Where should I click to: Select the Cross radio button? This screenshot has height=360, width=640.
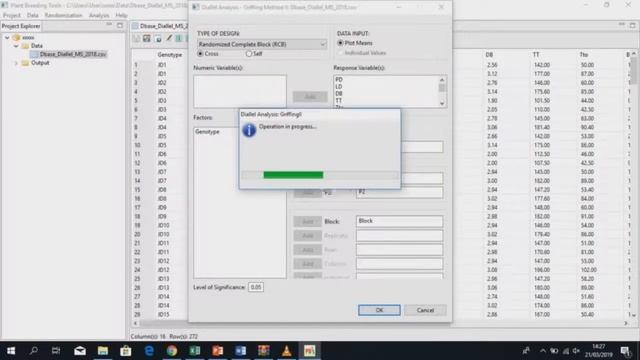(x=200, y=54)
